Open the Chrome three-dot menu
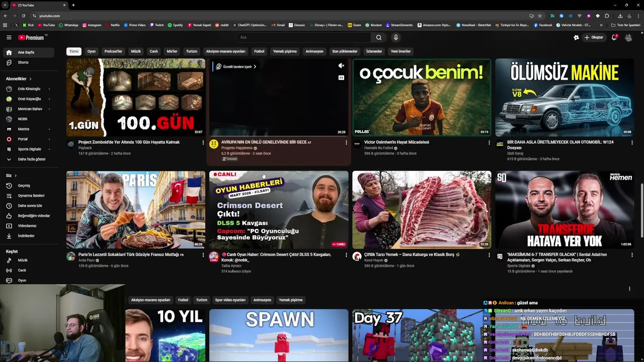This screenshot has width=644, height=362. pyautogui.click(x=638, y=16)
